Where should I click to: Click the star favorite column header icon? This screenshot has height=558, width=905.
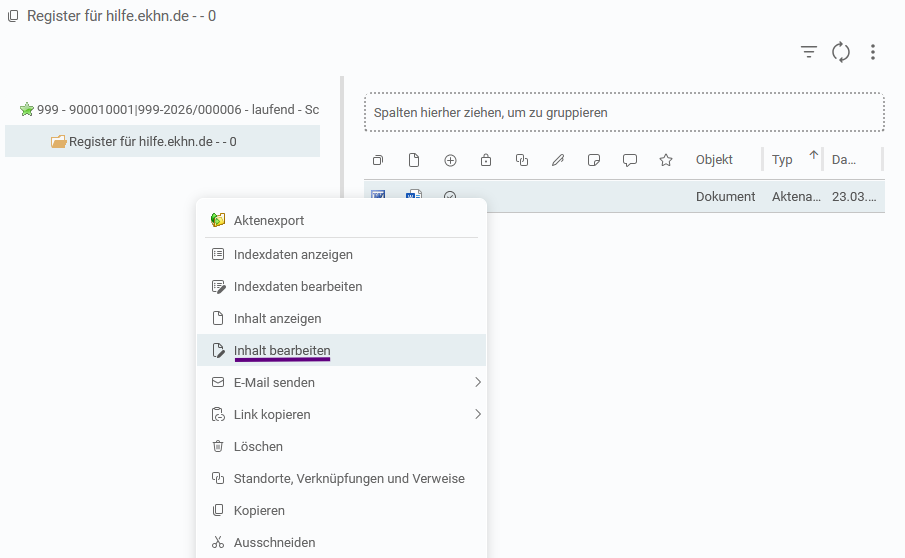point(666,160)
